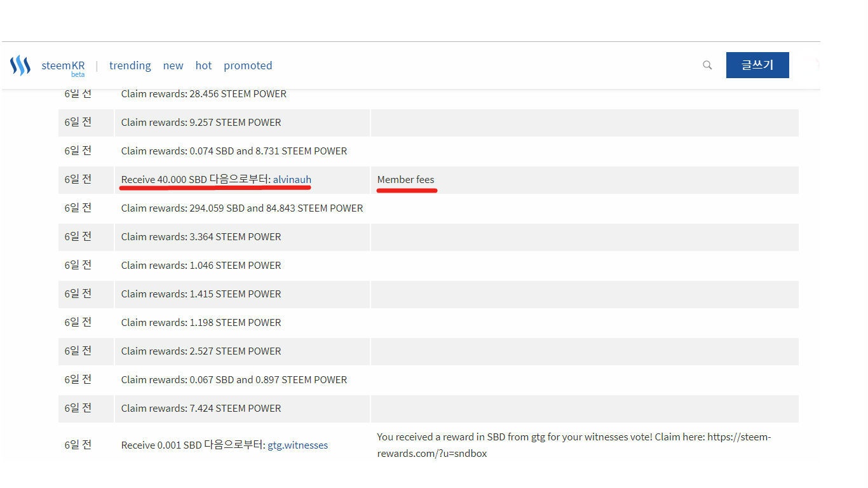868x488 pixels.
Task: Click 'Claim rewards: 1.415 STEEM POWER' entry
Action: coord(201,294)
